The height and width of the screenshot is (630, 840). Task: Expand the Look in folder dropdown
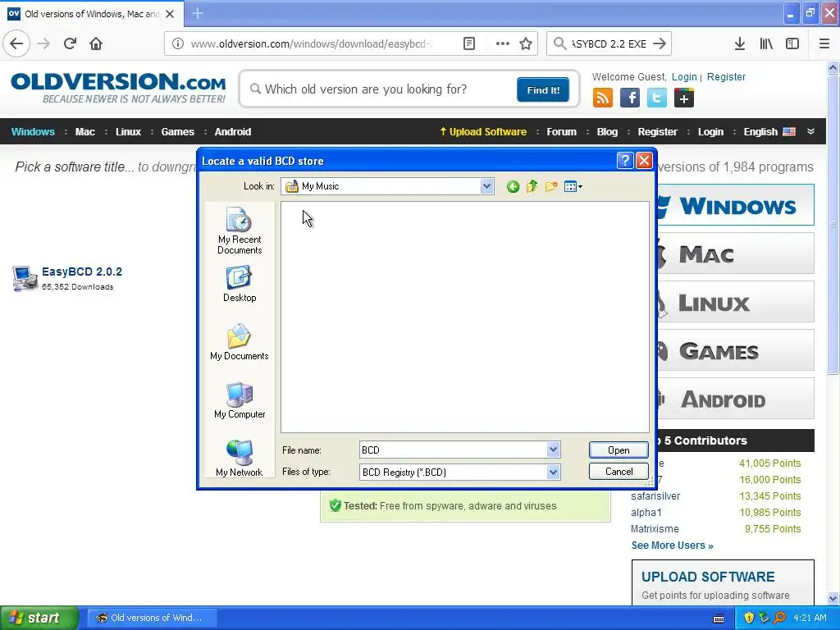[x=486, y=186]
